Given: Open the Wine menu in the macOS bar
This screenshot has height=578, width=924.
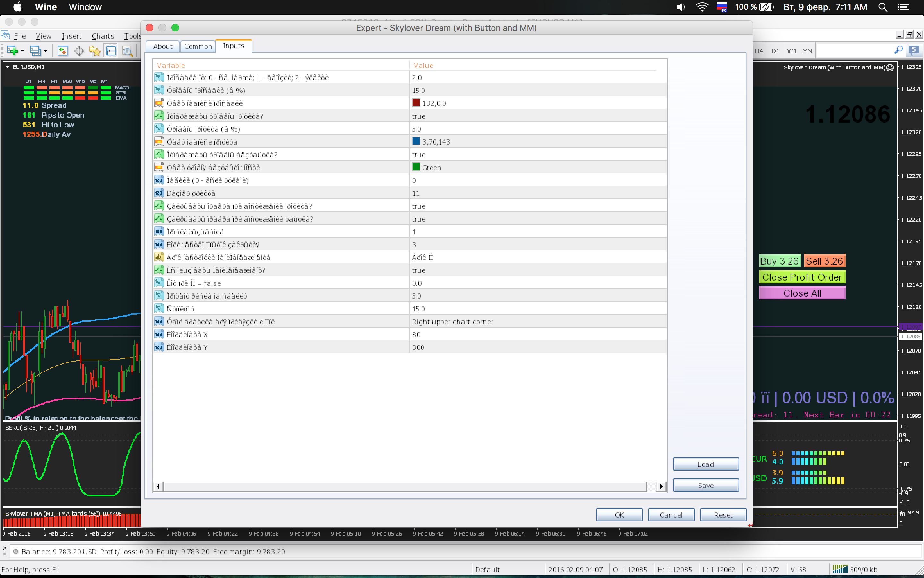Looking at the screenshot, I should [46, 7].
